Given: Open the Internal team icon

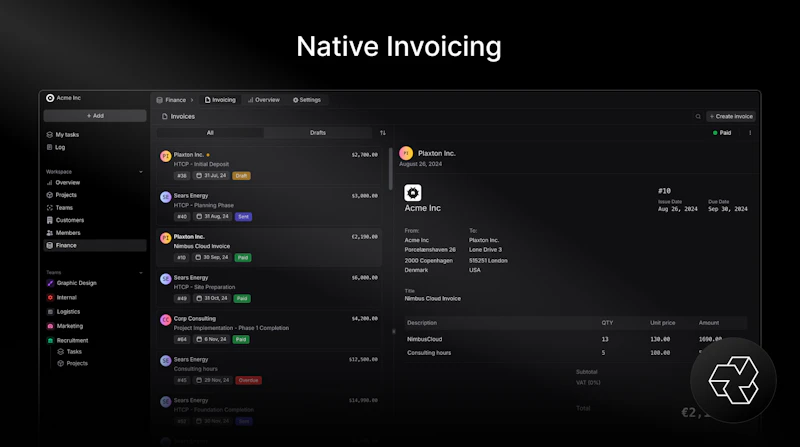Looking at the screenshot, I should [x=50, y=297].
